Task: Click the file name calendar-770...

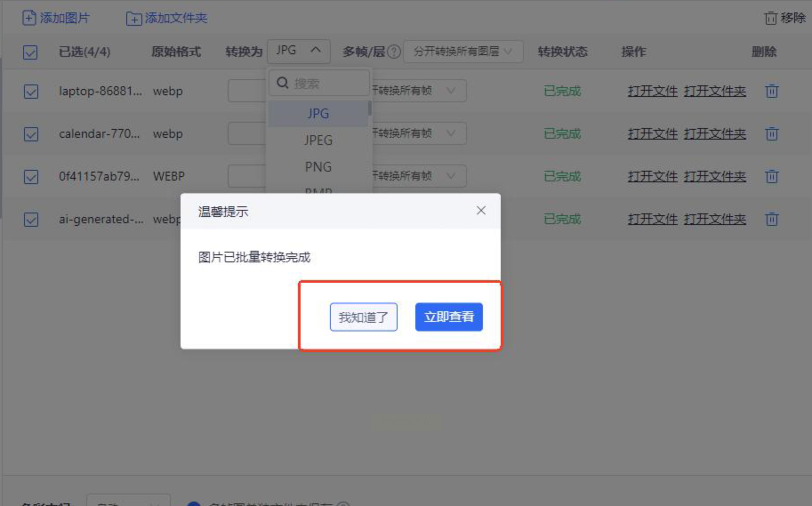Action: coord(99,134)
